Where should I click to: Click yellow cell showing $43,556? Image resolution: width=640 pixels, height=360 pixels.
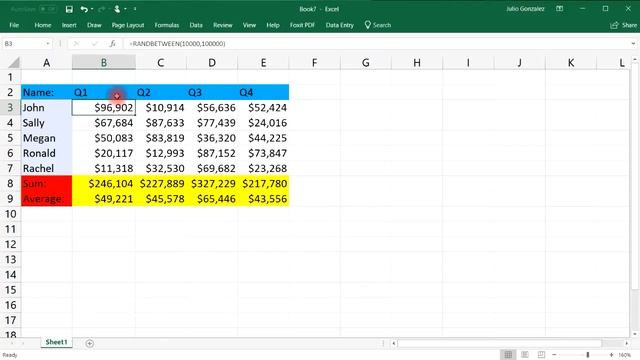(263, 199)
